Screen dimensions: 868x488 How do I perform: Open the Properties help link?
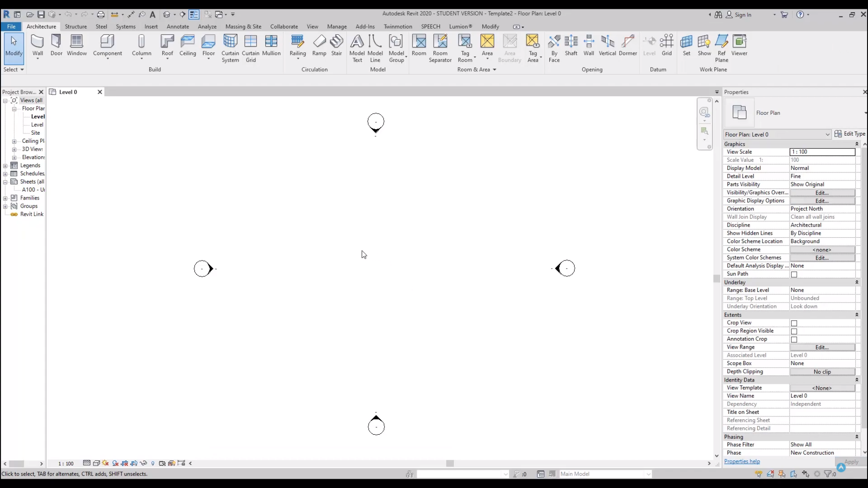click(742, 461)
